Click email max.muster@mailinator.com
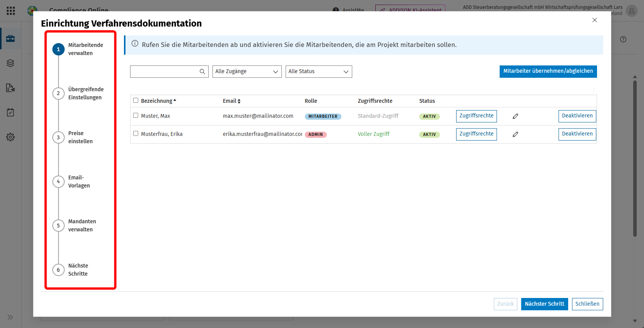 point(258,116)
